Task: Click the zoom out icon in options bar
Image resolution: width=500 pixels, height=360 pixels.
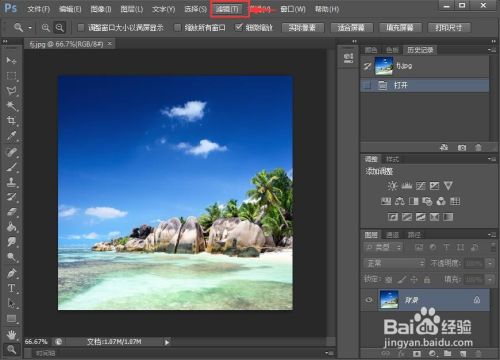Action: coord(60,28)
